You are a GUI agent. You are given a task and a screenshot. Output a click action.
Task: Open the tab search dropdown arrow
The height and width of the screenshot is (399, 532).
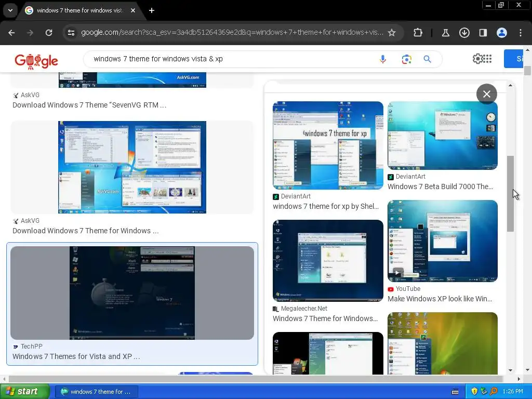tap(10, 10)
